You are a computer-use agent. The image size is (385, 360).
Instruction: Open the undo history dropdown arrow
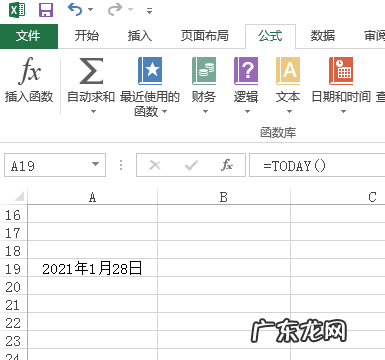tap(91, 10)
